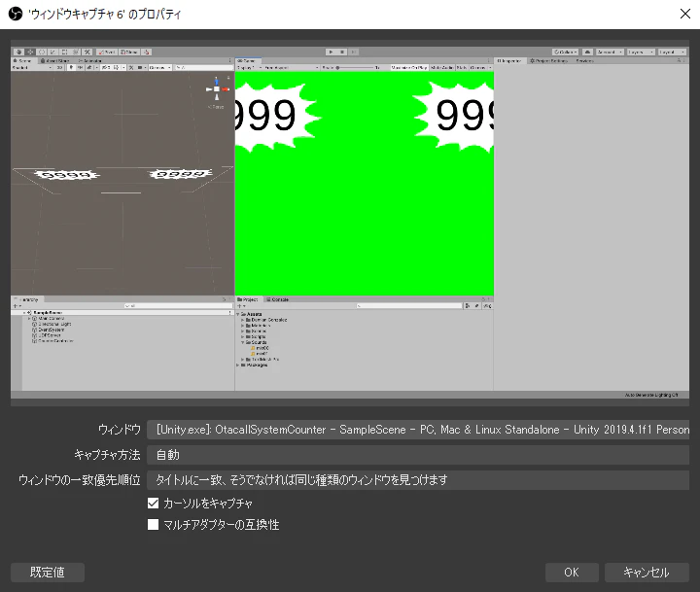Click the キャンセル button
The image size is (700, 592).
[647, 572]
